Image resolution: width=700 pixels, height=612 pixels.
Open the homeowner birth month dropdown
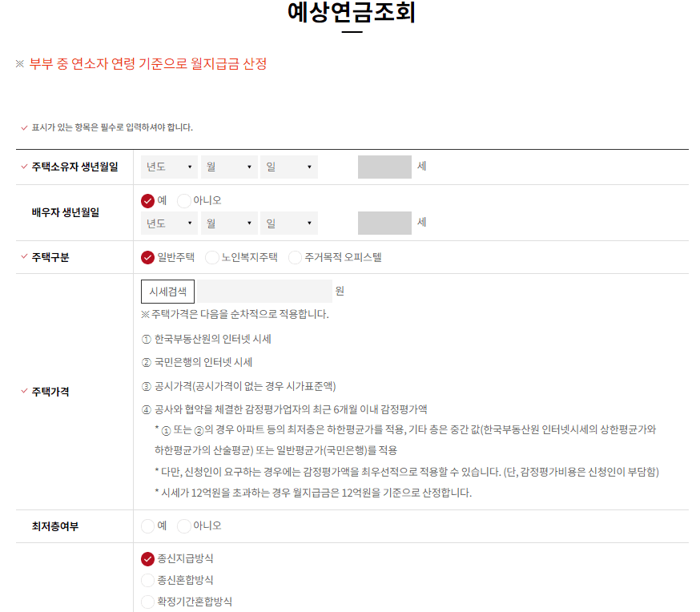pos(228,167)
